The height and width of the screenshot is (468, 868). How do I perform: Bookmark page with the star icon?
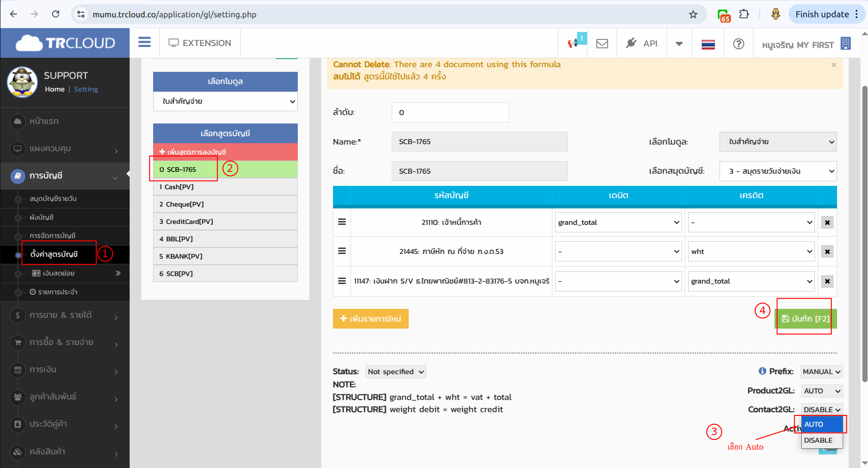[693, 15]
